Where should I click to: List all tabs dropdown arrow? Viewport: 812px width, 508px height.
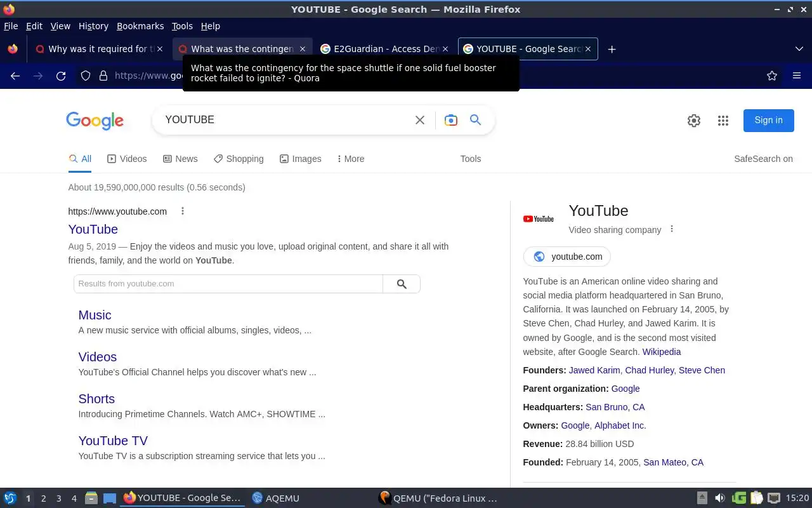pyautogui.click(x=799, y=49)
